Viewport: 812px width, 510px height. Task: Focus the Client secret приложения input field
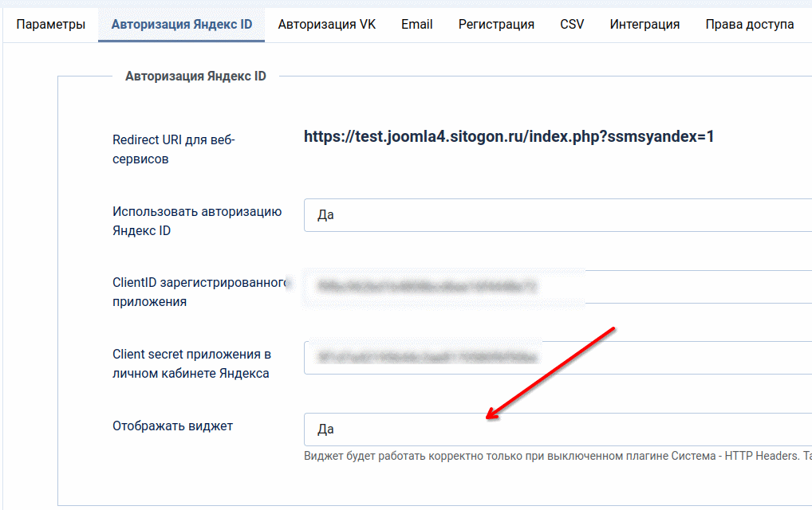pyautogui.click(x=558, y=358)
